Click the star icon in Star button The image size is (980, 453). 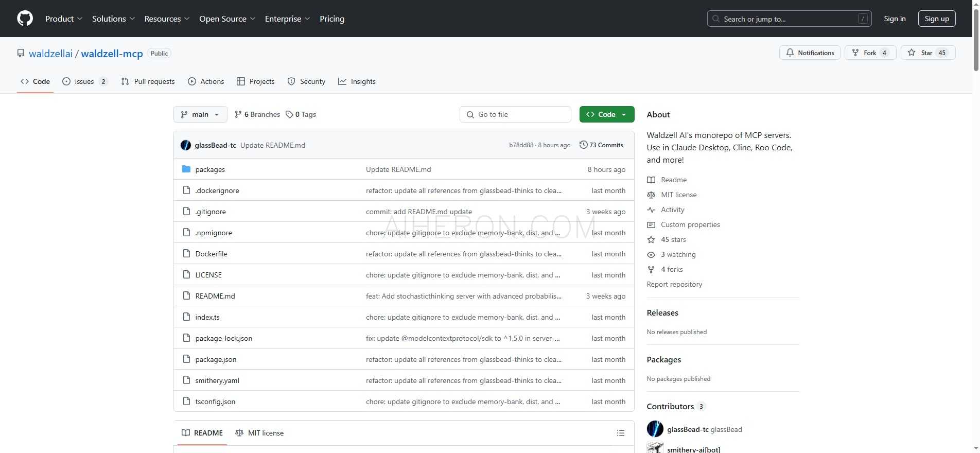tap(912, 53)
